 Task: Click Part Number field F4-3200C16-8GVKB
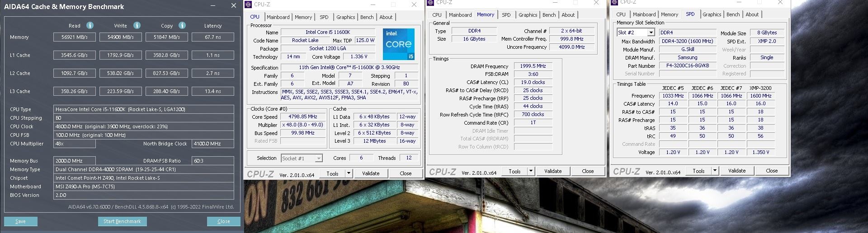pos(688,65)
